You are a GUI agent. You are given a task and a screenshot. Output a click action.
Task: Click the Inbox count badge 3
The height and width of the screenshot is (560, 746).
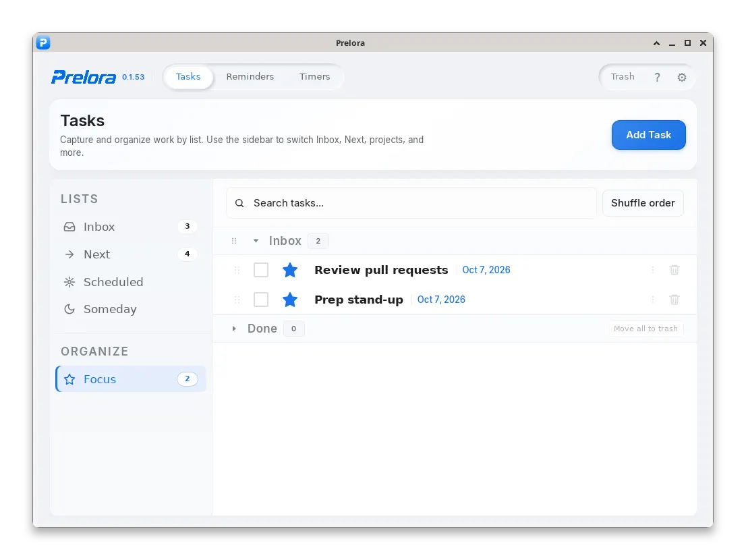click(x=188, y=226)
